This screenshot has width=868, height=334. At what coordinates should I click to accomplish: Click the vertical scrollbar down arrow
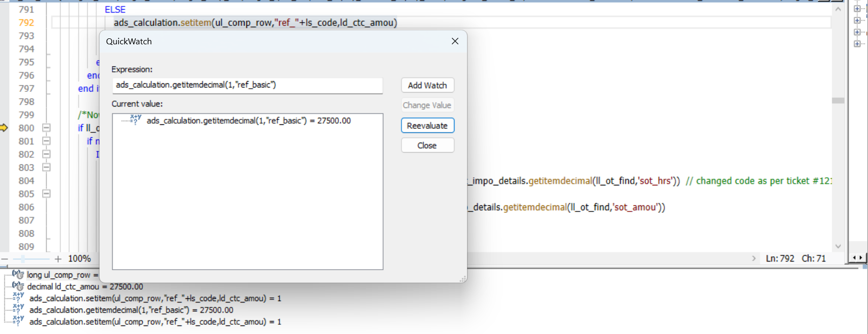pyautogui.click(x=838, y=246)
